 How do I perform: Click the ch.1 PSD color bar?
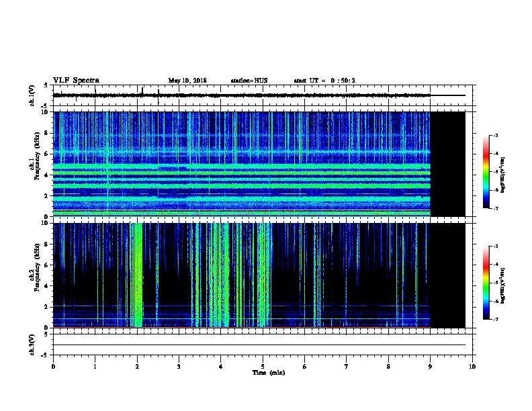click(x=486, y=172)
